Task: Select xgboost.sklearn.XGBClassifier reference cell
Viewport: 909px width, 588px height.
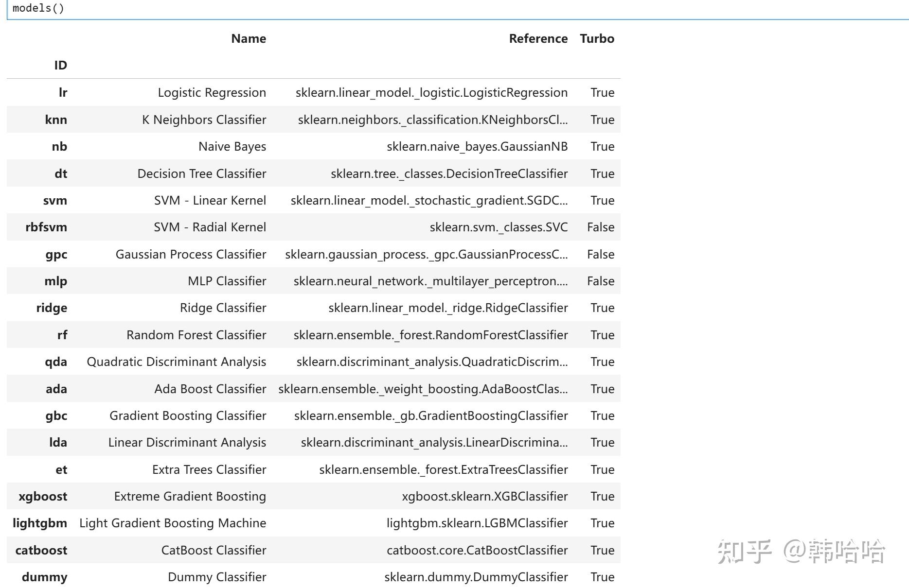Action: pos(484,497)
